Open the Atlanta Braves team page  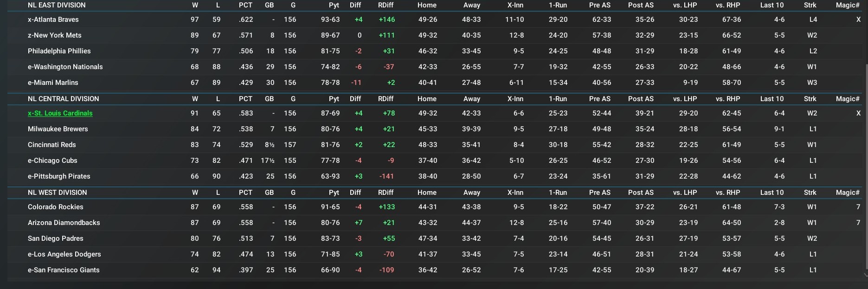53,19
